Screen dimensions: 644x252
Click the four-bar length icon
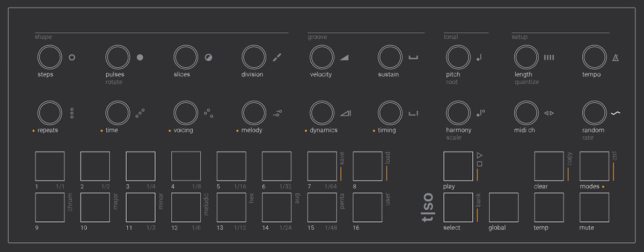coord(548,57)
